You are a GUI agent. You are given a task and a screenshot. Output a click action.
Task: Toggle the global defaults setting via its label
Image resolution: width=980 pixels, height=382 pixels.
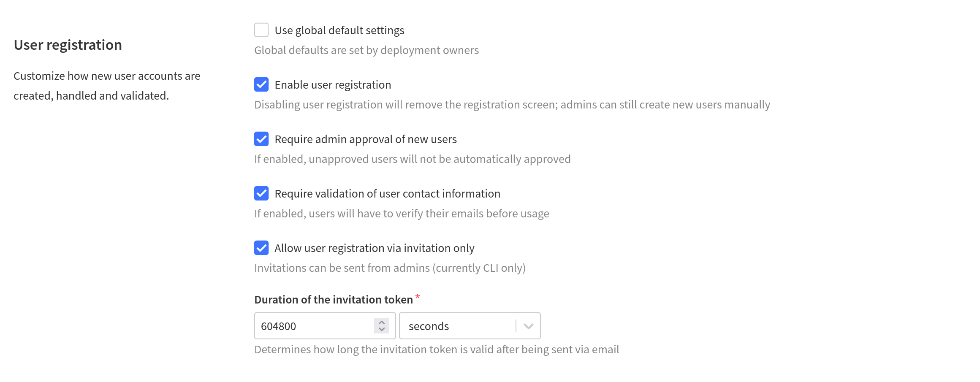339,30
